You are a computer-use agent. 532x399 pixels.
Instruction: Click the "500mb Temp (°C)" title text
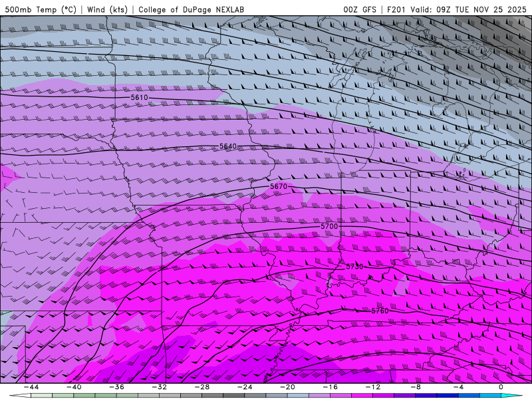tap(41, 9)
